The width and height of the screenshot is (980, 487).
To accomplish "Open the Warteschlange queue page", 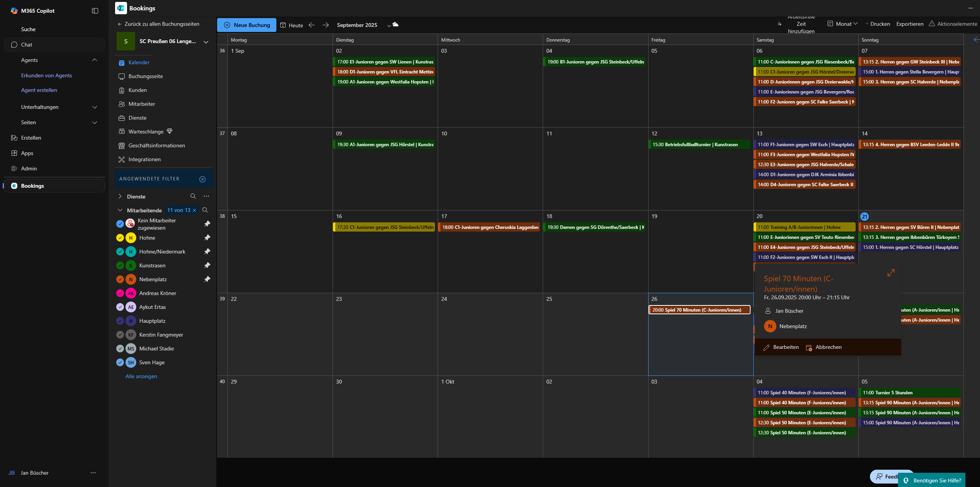I will pyautogui.click(x=146, y=132).
